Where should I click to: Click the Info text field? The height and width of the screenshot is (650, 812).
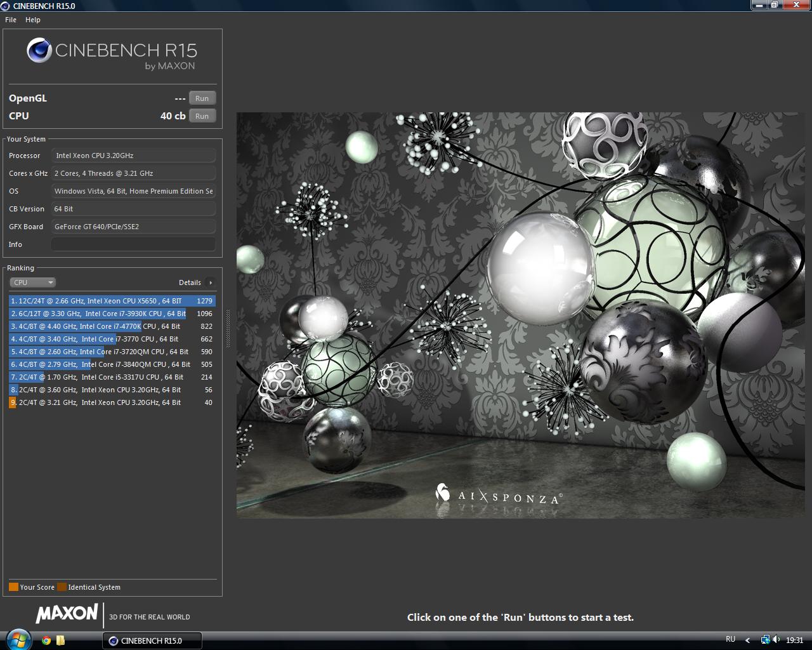133,244
